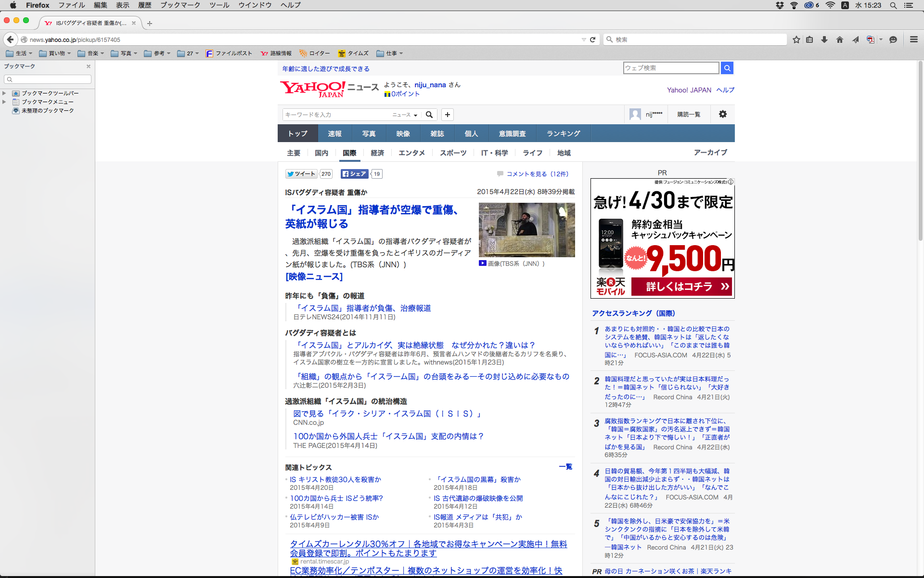This screenshot has width=924, height=578.
Task: Close the bookmarks sidebar panel
Action: tap(89, 66)
